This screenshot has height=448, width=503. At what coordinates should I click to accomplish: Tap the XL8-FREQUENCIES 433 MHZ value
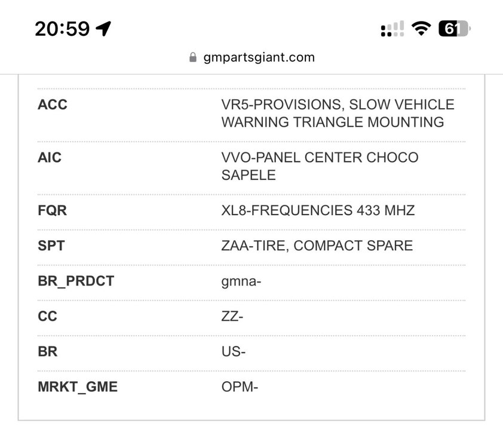[318, 210]
